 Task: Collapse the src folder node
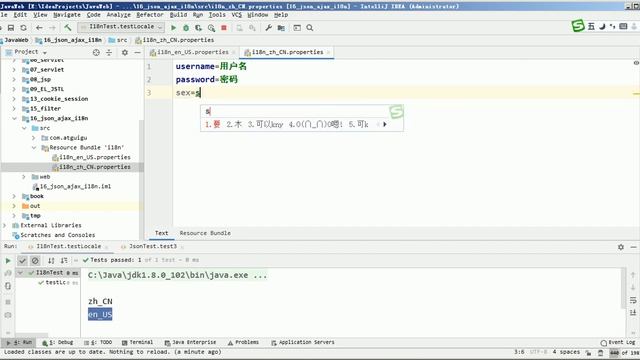pyautogui.click(x=24, y=128)
